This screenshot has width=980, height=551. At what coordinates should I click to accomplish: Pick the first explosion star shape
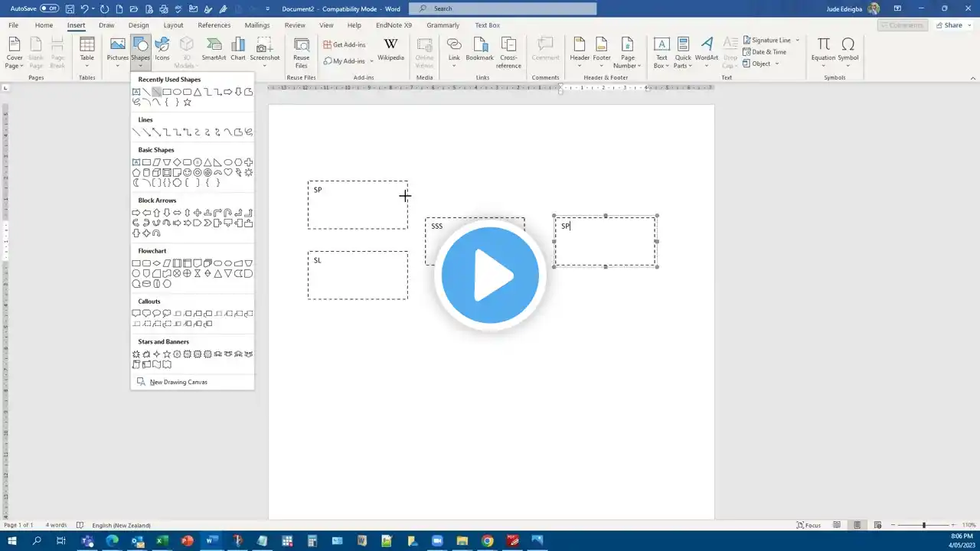[x=136, y=354]
